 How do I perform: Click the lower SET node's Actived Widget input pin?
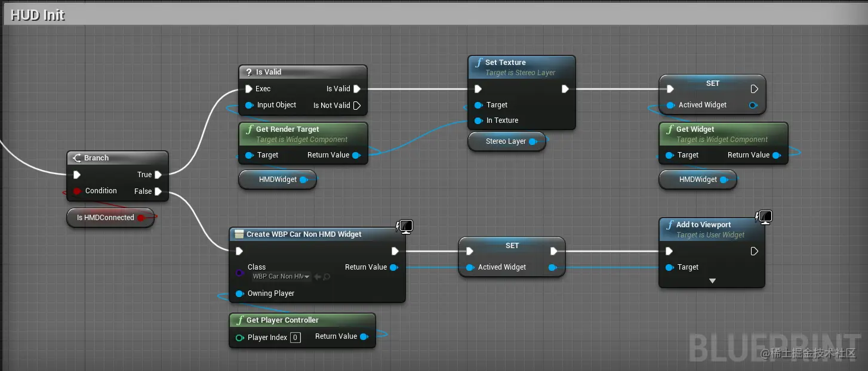[470, 267]
